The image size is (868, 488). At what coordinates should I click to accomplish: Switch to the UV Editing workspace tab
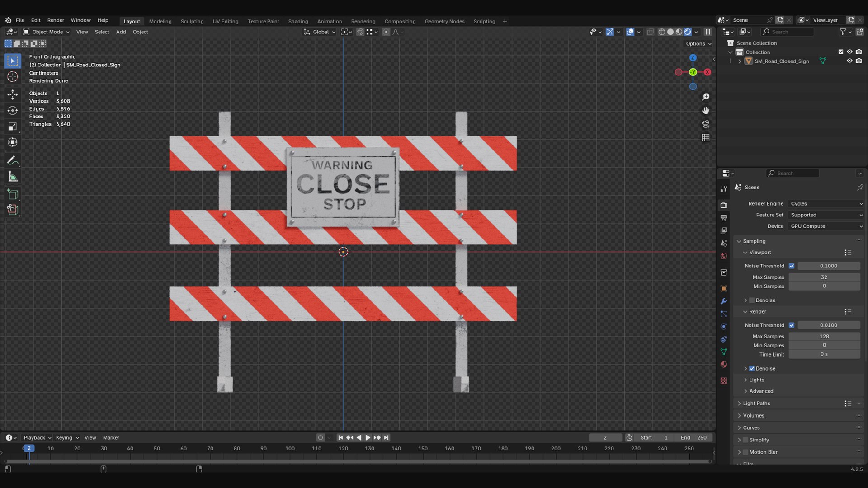coord(226,21)
